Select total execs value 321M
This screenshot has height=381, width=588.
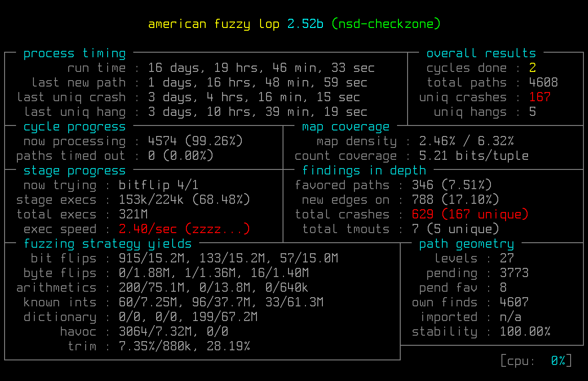point(133,215)
